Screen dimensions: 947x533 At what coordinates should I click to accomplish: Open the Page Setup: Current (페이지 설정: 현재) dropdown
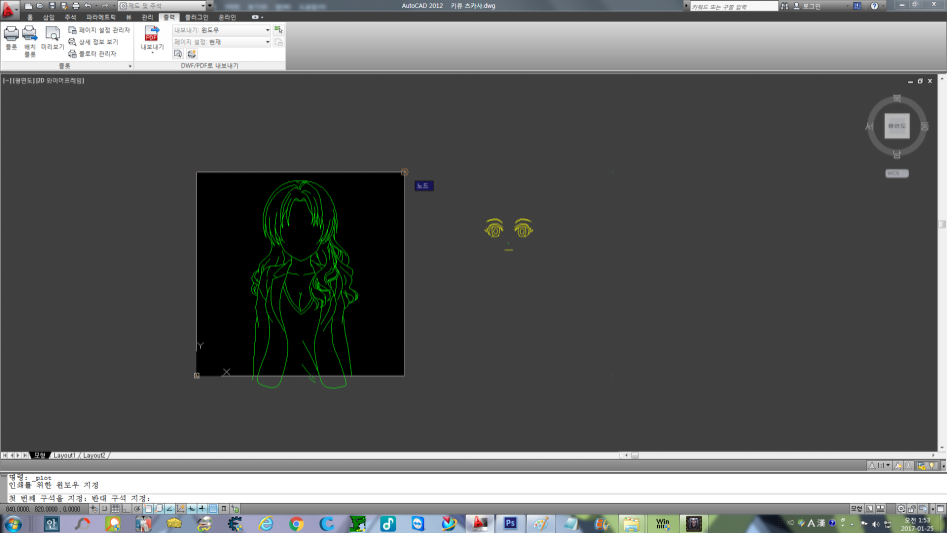[222, 42]
